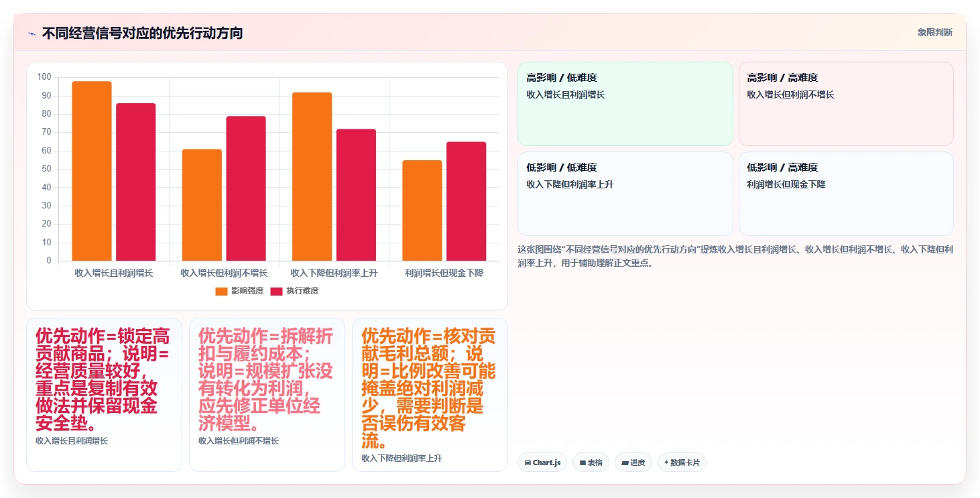Toggle the 影响强度 legend orange swatch
Screen dimensions: 980x498
pyautogui.click(x=222, y=292)
